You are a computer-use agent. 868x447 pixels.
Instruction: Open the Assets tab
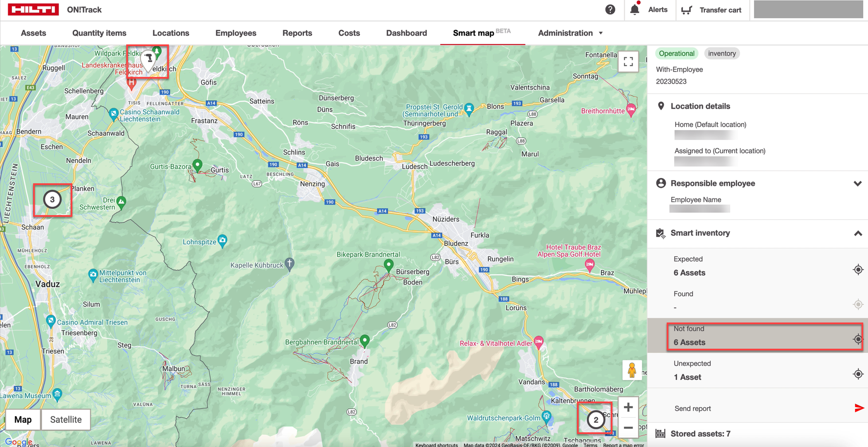[x=34, y=33]
